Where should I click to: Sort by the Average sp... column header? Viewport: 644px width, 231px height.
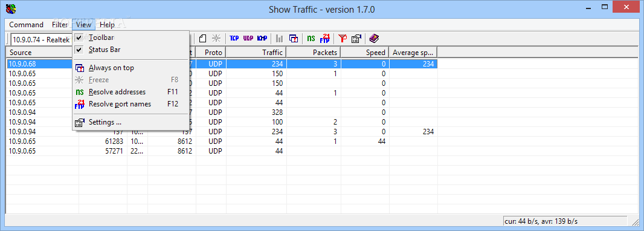(x=413, y=53)
